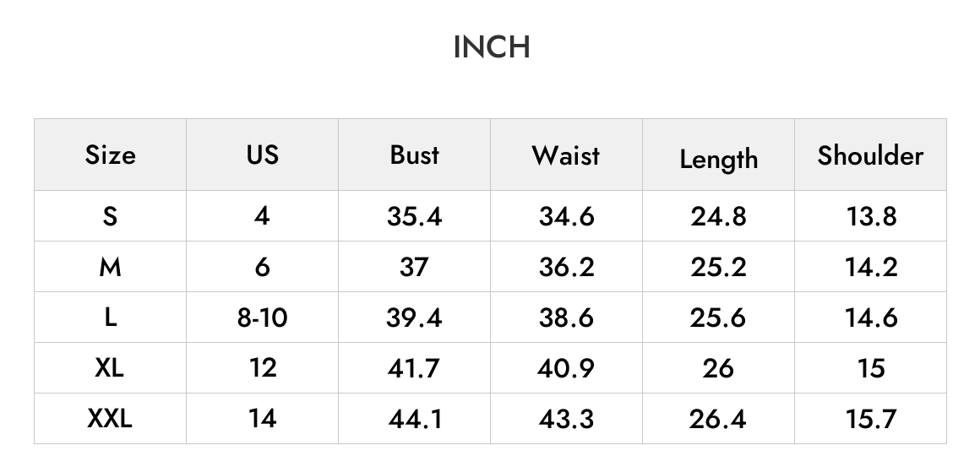Viewport: 980px width, 456px height.
Task: Click the 40.9 waist measurement cell
Action: (x=566, y=368)
